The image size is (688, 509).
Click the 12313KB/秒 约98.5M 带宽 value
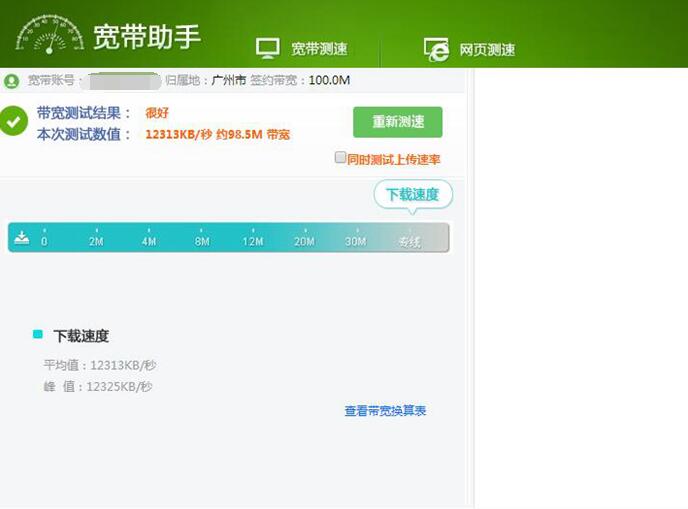218,134
